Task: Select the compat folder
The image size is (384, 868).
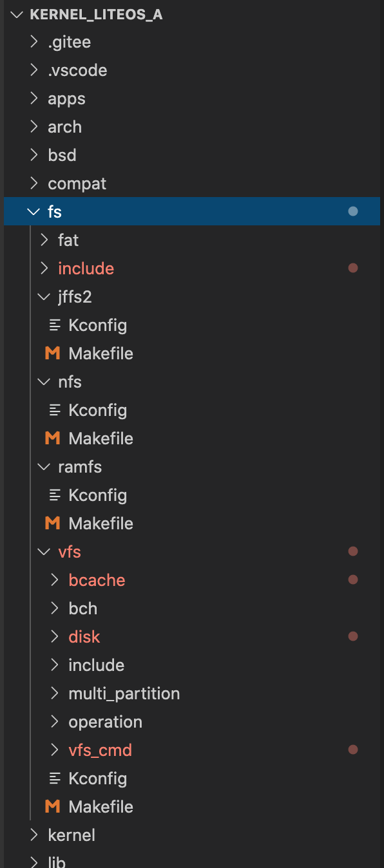Action: point(77,183)
